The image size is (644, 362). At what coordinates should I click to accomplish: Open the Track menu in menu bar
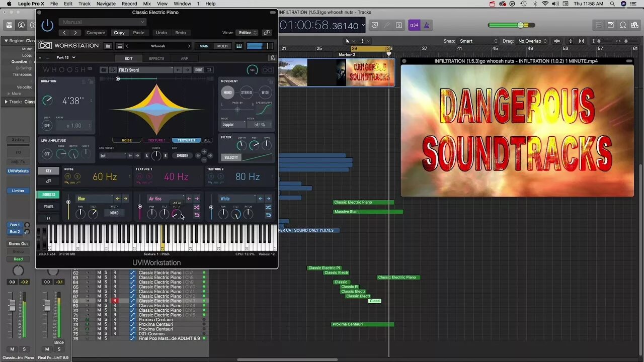point(85,4)
